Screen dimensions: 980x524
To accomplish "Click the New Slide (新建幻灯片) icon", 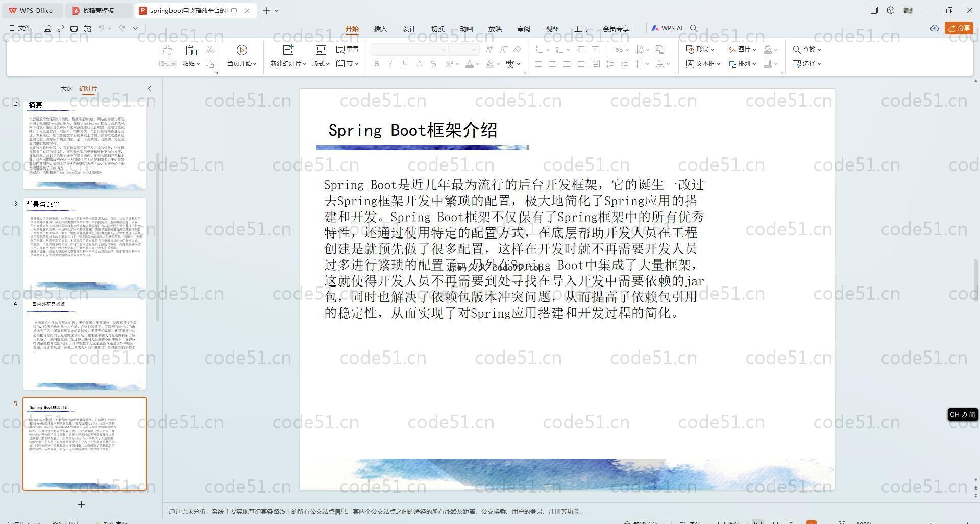I will tap(288, 50).
